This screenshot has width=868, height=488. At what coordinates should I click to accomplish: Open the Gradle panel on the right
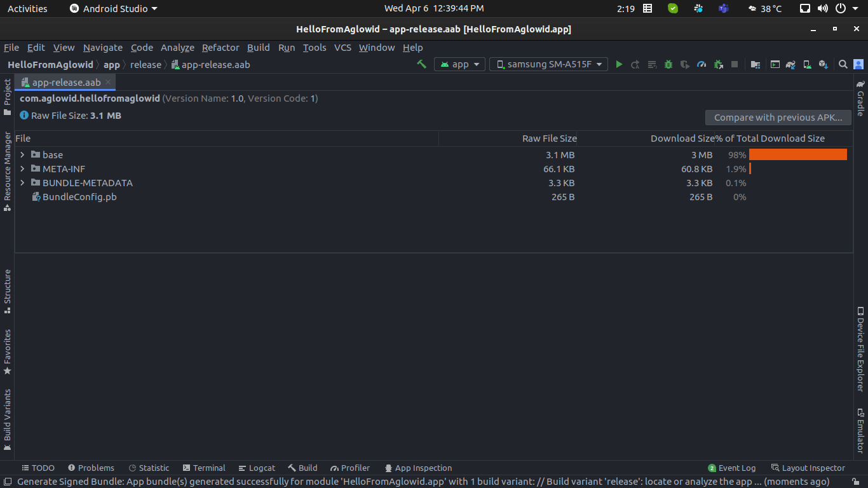[x=860, y=98]
